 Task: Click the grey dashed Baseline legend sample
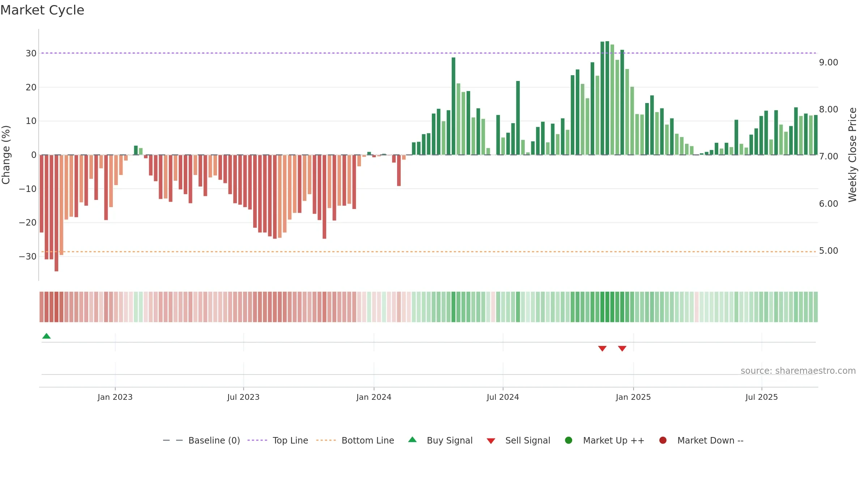click(x=173, y=440)
